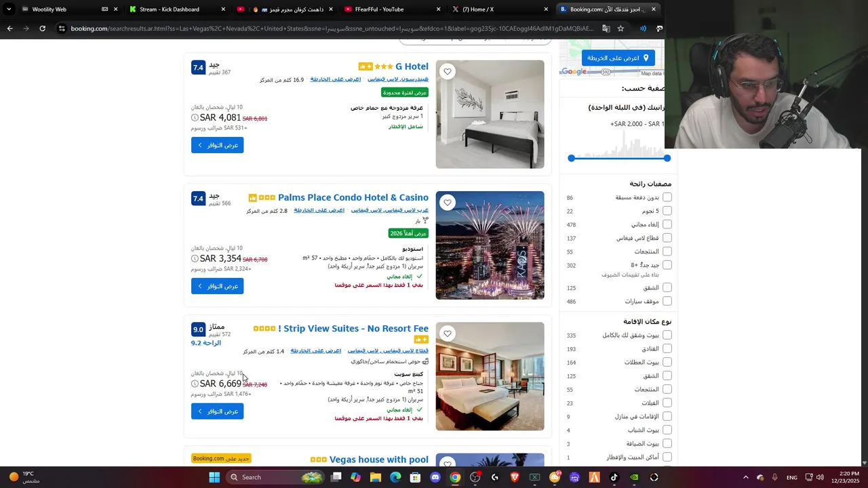The width and height of the screenshot is (868, 488).
Task: Open site information icon beside booking.com URL
Action: click(x=62, y=28)
